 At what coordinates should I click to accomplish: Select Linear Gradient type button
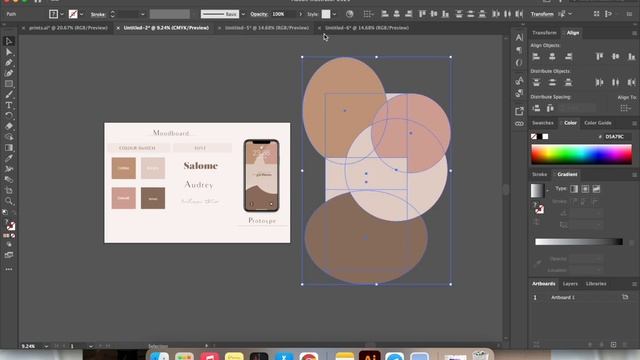point(574,189)
